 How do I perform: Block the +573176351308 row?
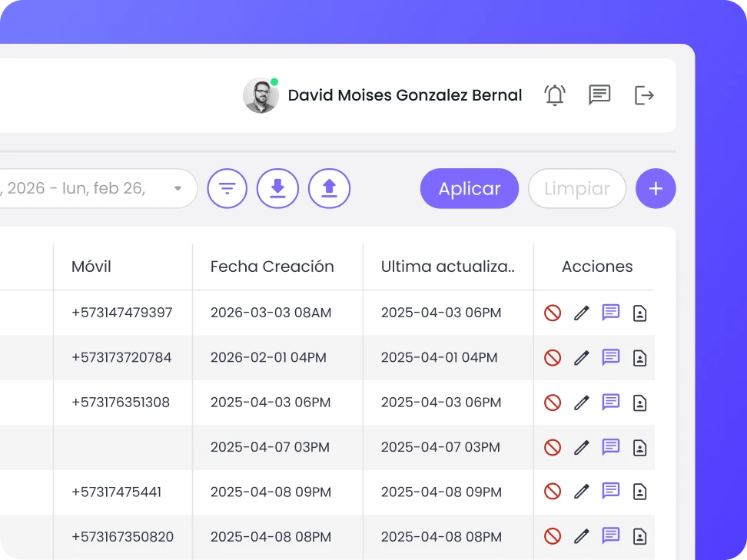553,403
